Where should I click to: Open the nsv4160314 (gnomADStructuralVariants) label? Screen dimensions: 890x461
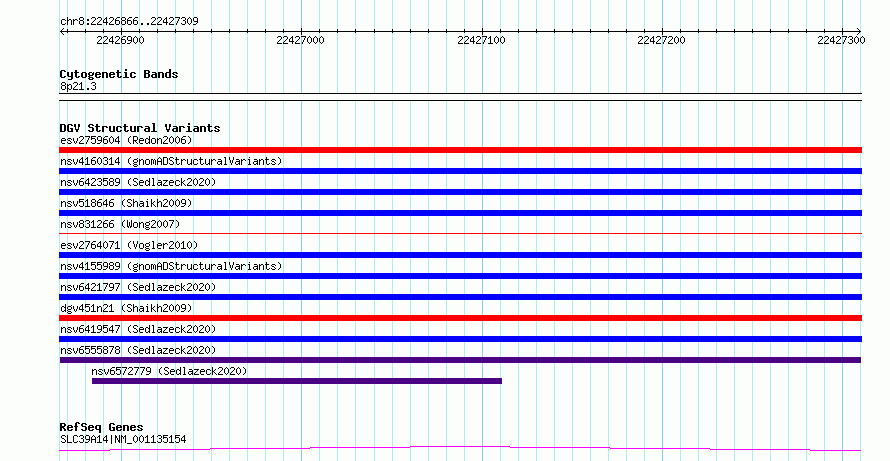pos(171,161)
